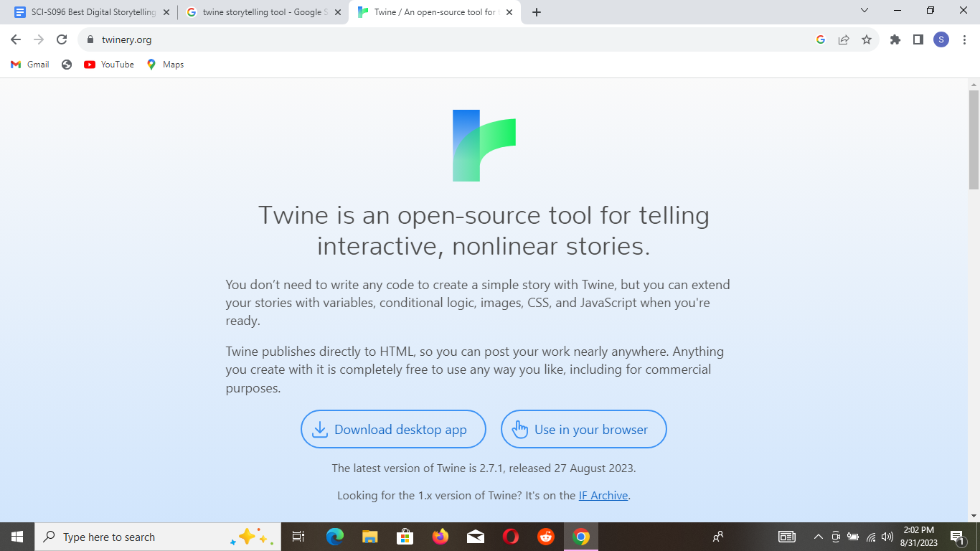Viewport: 980px width, 551px height.
Task: Bookmark this page with the star icon
Action: tap(868, 39)
